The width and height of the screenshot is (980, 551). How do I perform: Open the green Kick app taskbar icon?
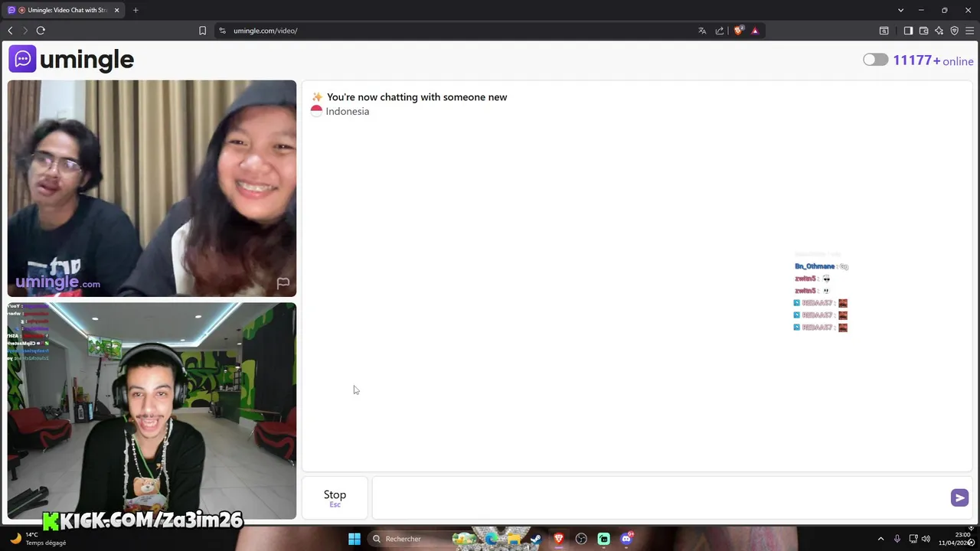point(604,539)
